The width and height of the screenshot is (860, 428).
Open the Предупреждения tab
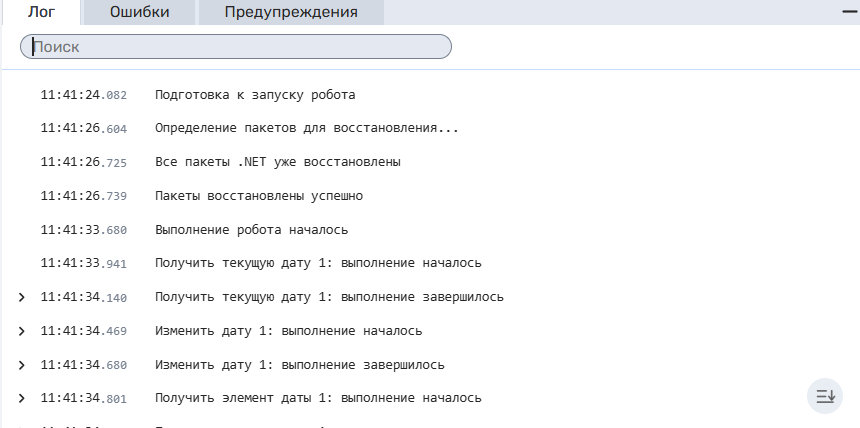coord(290,12)
